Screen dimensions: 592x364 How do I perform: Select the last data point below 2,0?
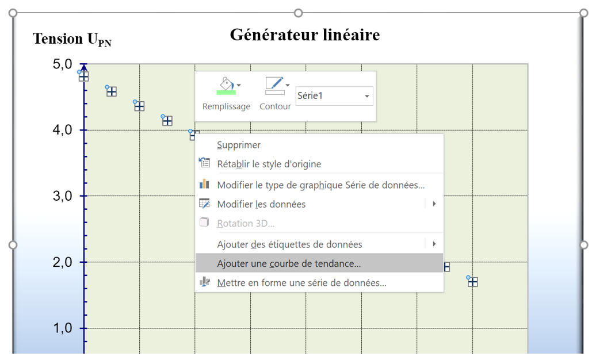[473, 282]
